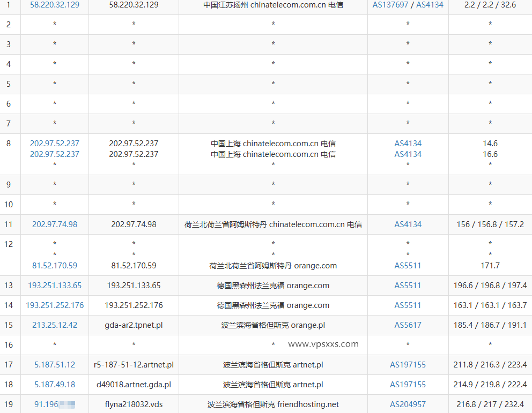Open the 202.97.74.98 IP link in hop 11
The image size is (532, 413).
pos(55,224)
